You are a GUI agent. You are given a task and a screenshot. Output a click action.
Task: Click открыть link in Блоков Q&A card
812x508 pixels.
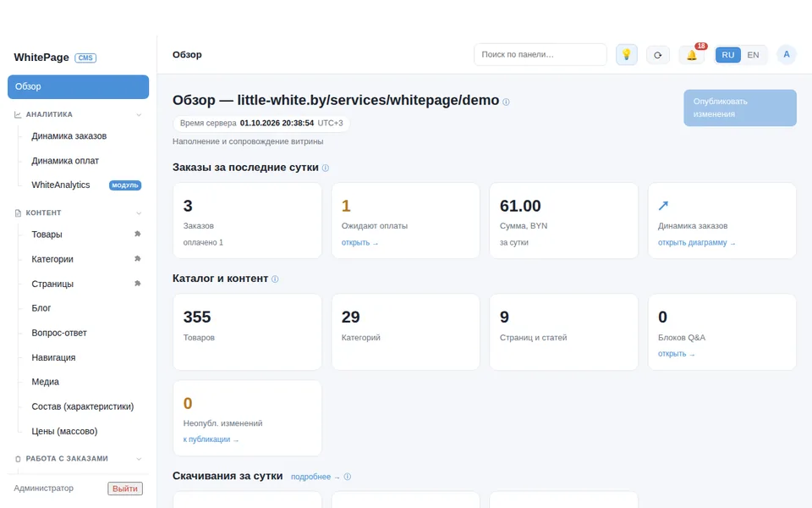(677, 354)
